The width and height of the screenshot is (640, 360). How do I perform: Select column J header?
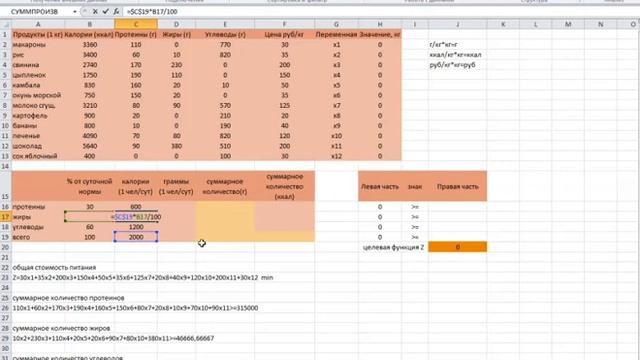click(458, 24)
